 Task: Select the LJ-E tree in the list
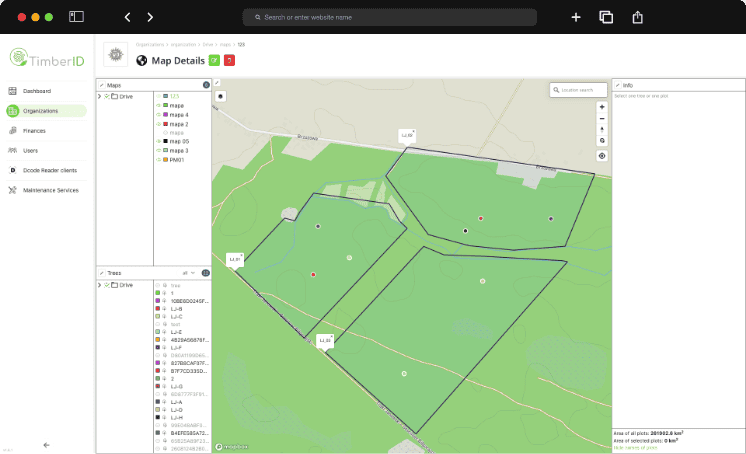click(x=176, y=332)
